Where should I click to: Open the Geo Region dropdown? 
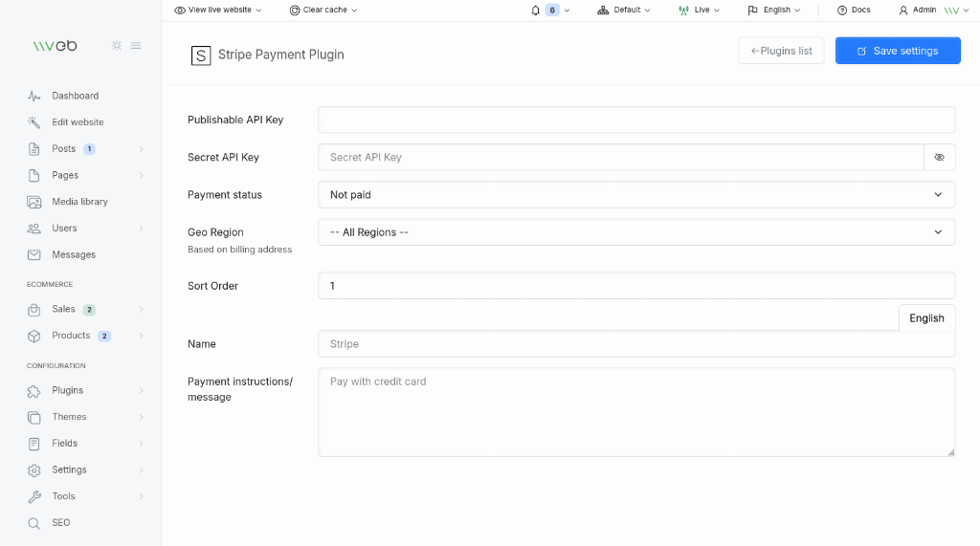[636, 232]
